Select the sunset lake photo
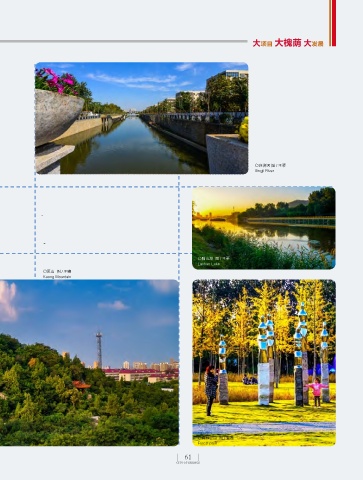The image size is (363, 480). point(264,228)
